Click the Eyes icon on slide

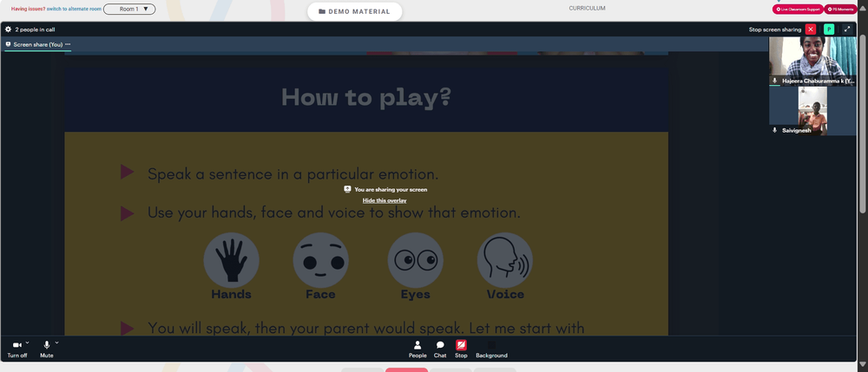415,260
